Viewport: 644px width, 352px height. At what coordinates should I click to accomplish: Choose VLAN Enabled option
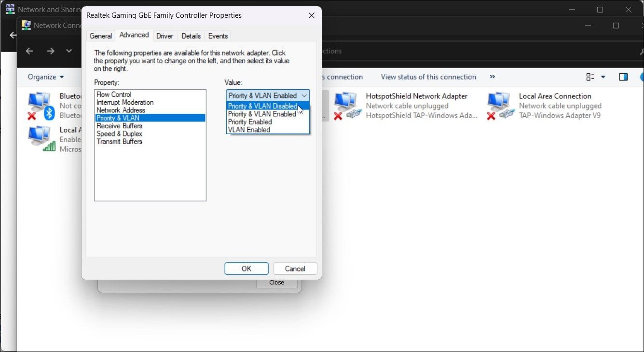pos(268,130)
